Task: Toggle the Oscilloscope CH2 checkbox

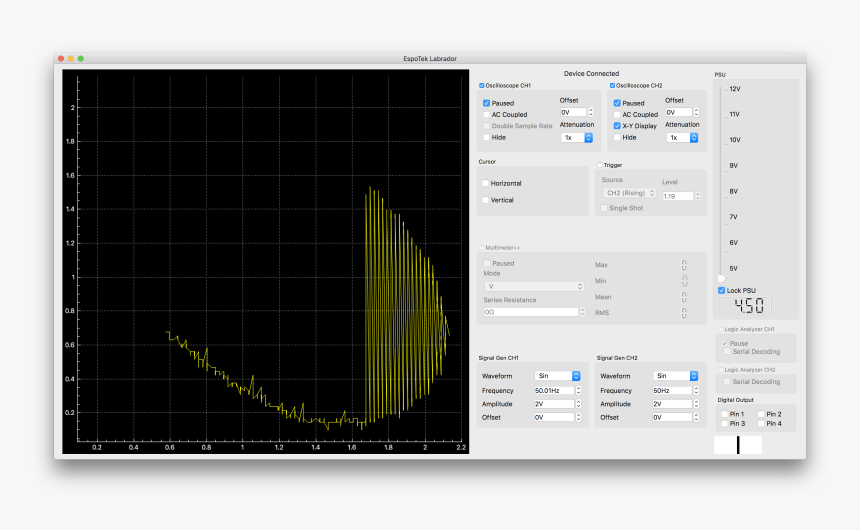Action: click(x=612, y=86)
